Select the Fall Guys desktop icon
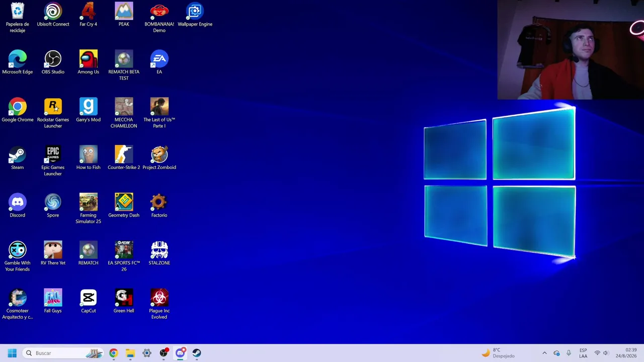Image resolution: width=644 pixels, height=362 pixels. [x=53, y=302]
